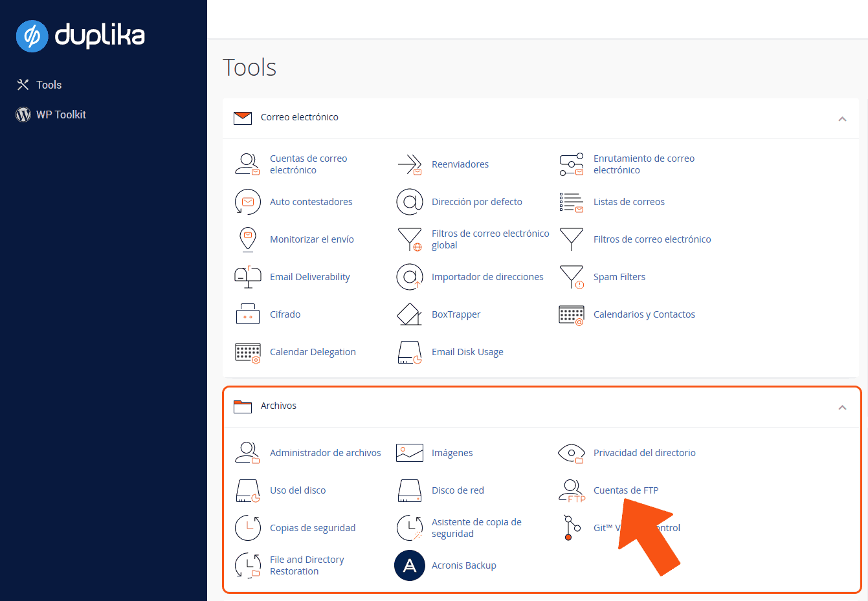The height and width of the screenshot is (601, 868).
Task: Click the Duplika logo
Action: tap(80, 36)
